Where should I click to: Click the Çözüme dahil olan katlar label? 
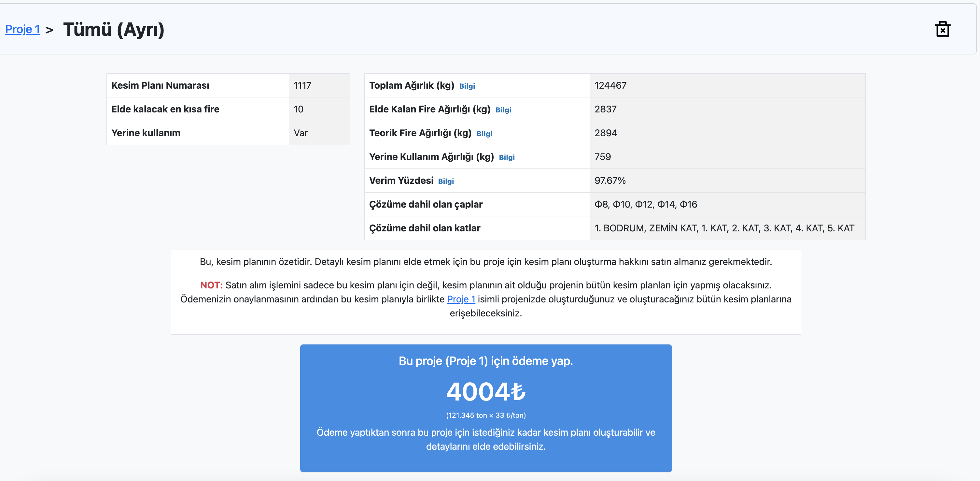(x=425, y=228)
